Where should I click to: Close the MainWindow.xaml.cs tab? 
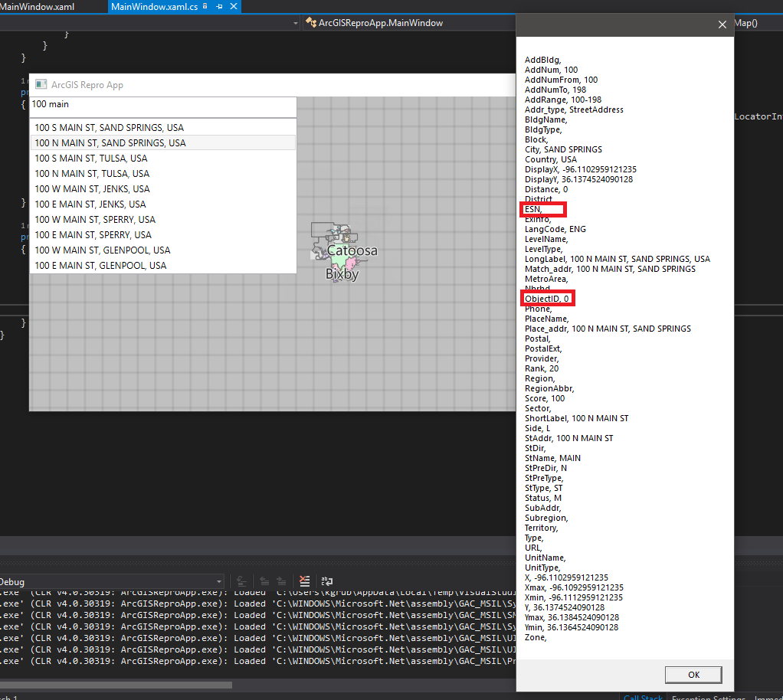click(233, 7)
